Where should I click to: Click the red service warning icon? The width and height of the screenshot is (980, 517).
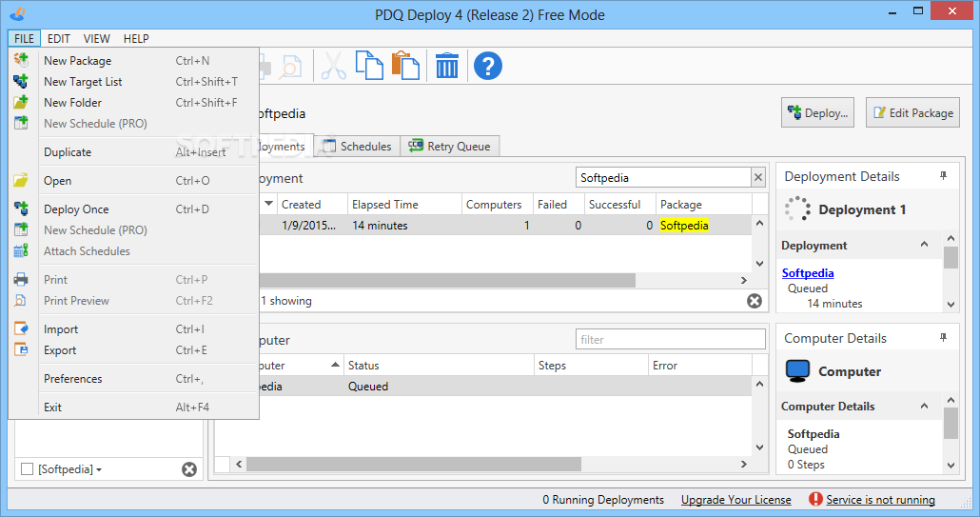pos(815,499)
